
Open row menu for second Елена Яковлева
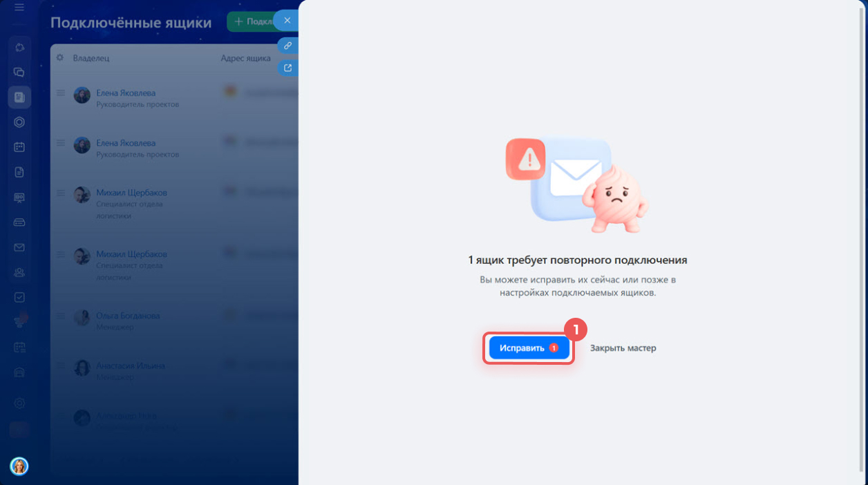pyautogui.click(x=61, y=143)
